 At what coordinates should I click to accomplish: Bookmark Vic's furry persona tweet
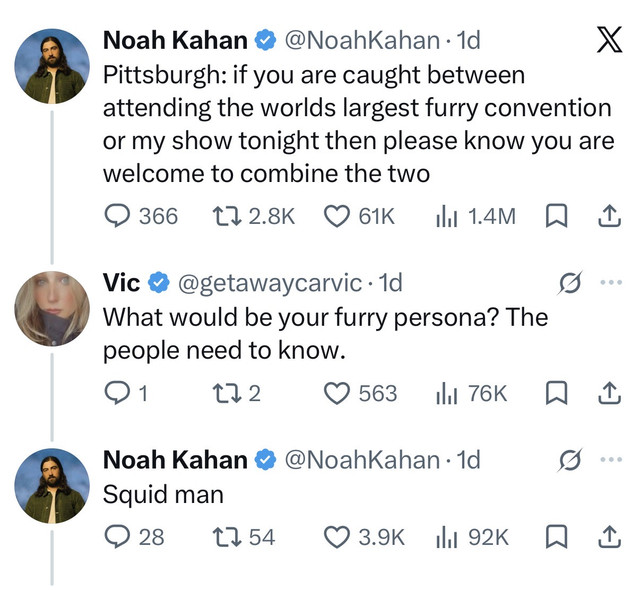click(556, 393)
